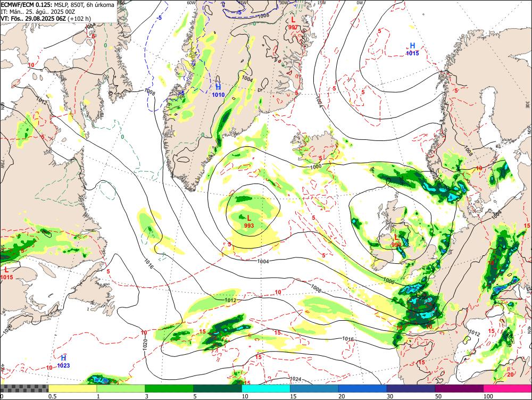The width and height of the screenshot is (532, 400).
Task: Click the title 'ECMWF/ECM 0.125: MSLP, 850T, 6h úrkoma'
Action: [57, 5]
